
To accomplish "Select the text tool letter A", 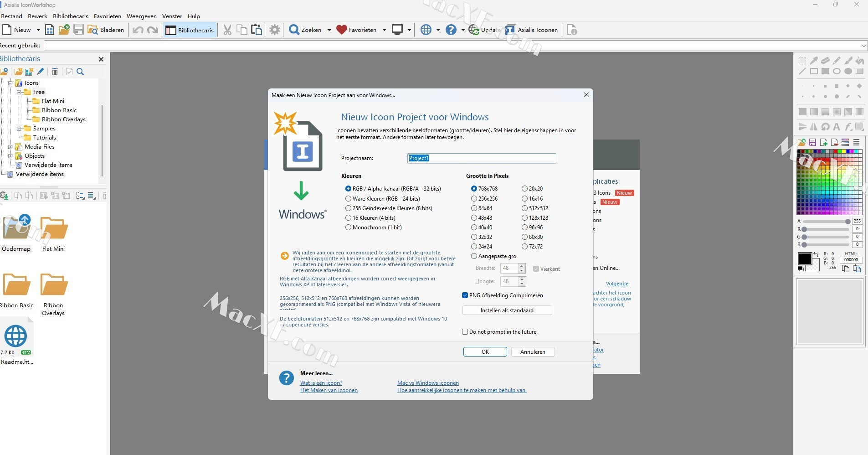I will [837, 127].
